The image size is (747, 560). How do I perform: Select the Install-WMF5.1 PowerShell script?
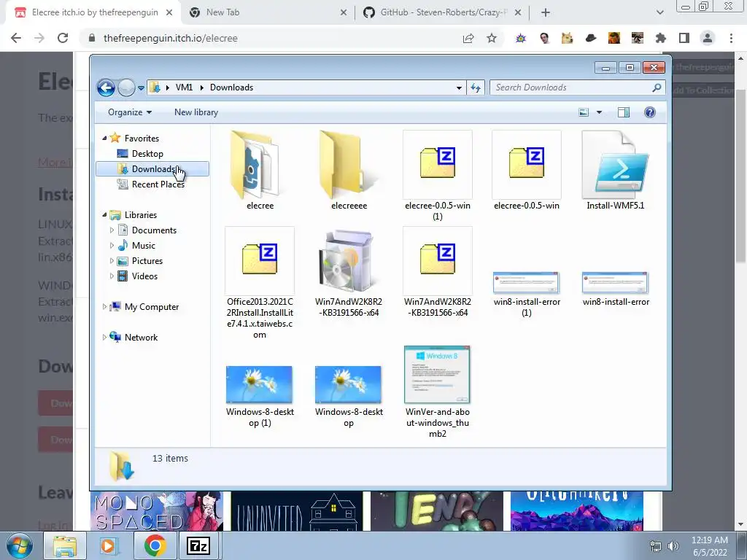tap(615, 170)
